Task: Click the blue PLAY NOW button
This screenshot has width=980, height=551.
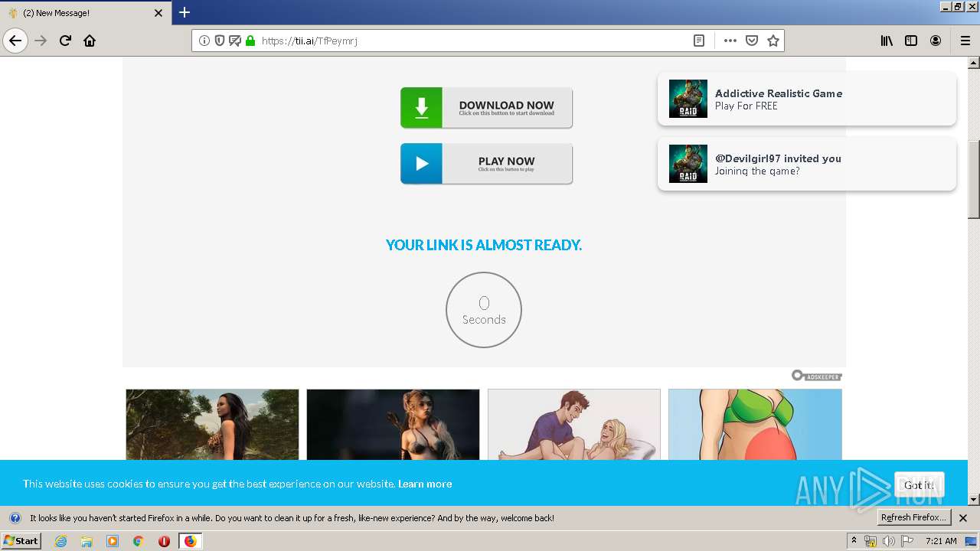Action: coord(486,163)
